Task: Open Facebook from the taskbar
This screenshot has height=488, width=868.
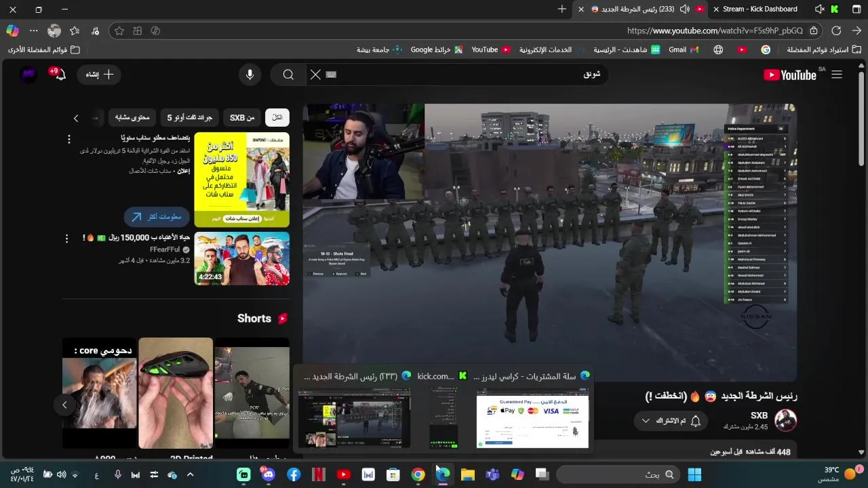Action: [x=294, y=474]
